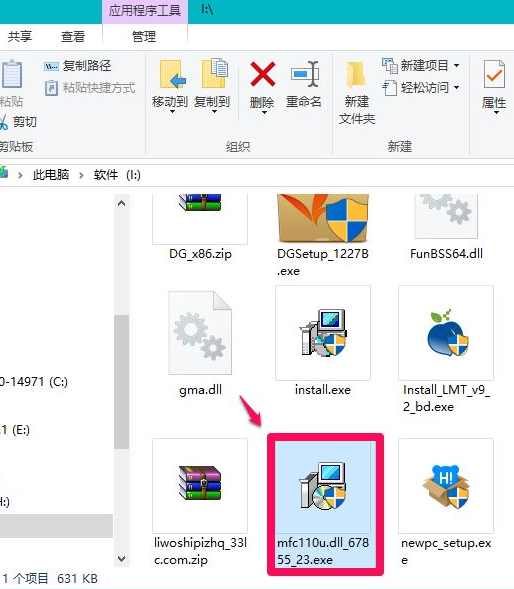Viewport: 514px width, 589px height.
Task: Select the gma.dll file icon
Action: 200,333
